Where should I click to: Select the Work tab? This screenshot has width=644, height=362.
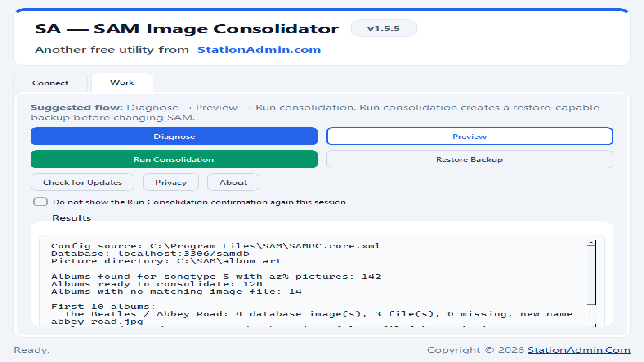[x=122, y=82]
